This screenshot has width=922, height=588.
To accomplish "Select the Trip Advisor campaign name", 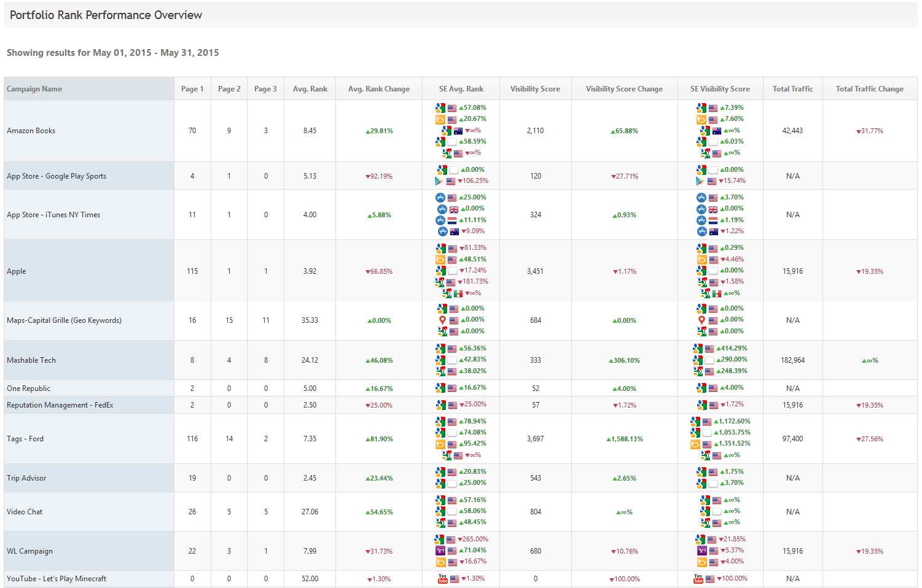I will [x=26, y=478].
